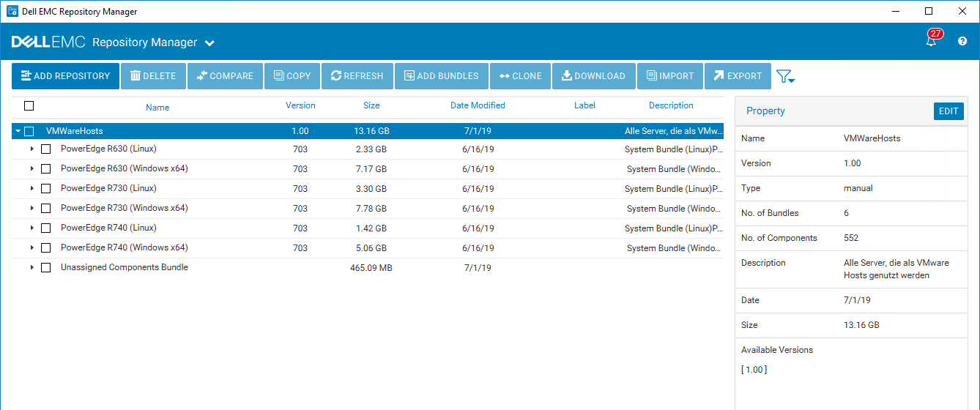Select the PowerEdge R730 (Windows x64) row name
Screen dimensions: 980x410
pyautogui.click(x=125, y=208)
